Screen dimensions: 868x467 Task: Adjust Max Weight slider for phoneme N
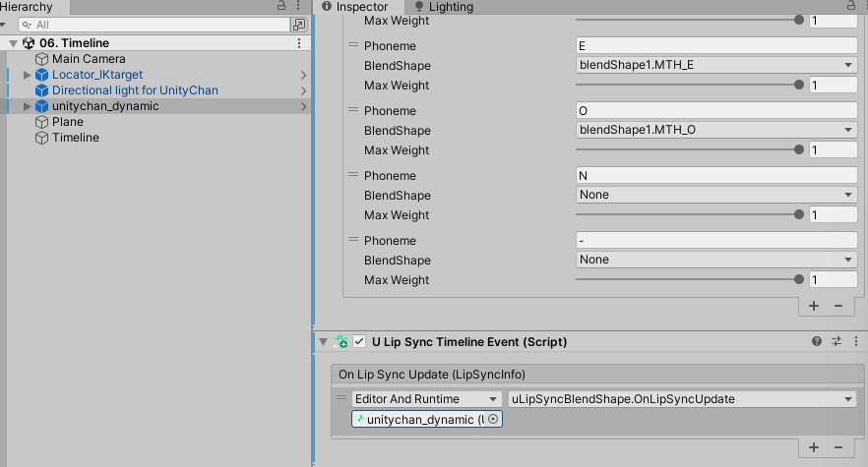point(690,214)
